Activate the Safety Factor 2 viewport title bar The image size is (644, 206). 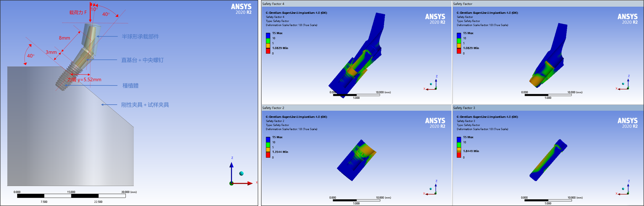[x=357, y=108]
